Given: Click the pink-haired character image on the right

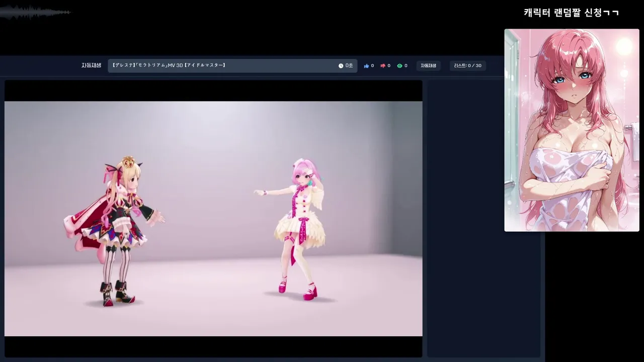Looking at the screenshot, I should click(x=572, y=130).
